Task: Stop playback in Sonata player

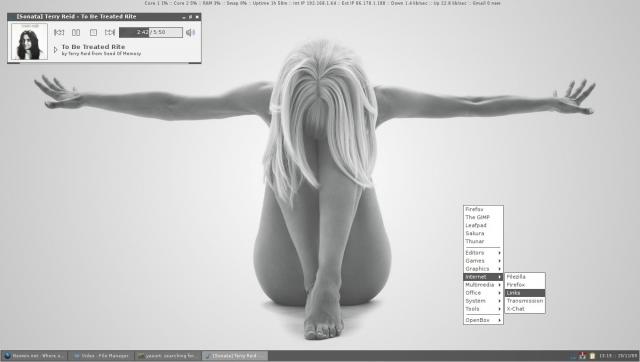Action: [93, 32]
